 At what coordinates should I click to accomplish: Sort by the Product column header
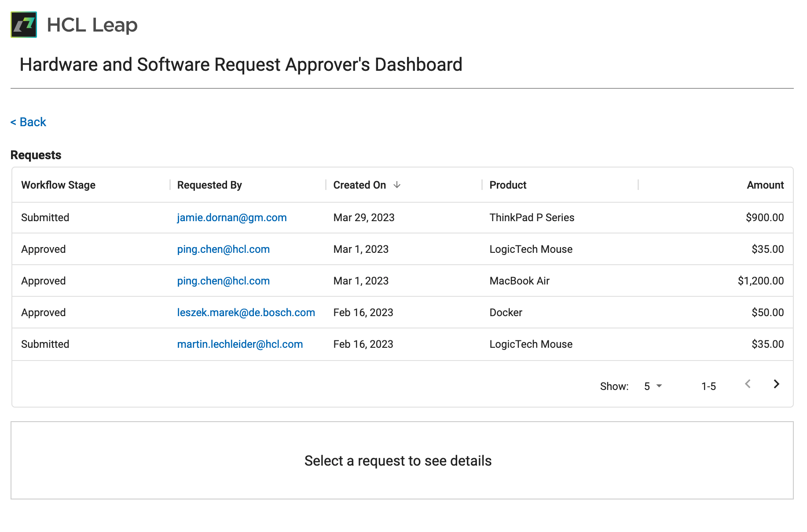(508, 185)
